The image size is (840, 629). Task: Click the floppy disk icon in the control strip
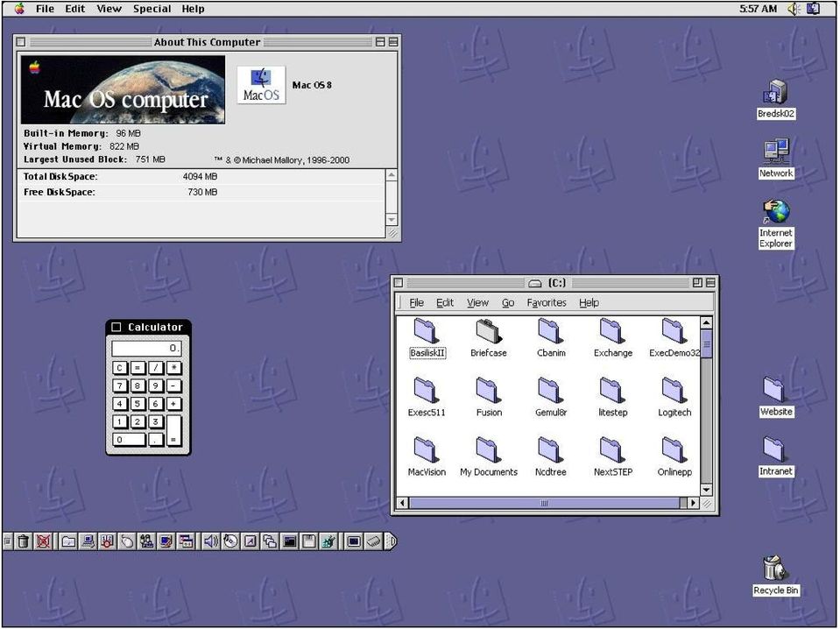308,541
